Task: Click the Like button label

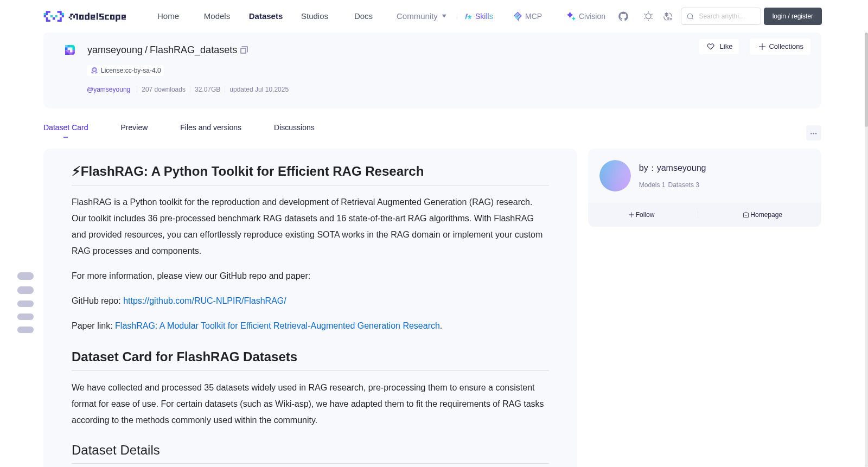Action: (x=726, y=47)
